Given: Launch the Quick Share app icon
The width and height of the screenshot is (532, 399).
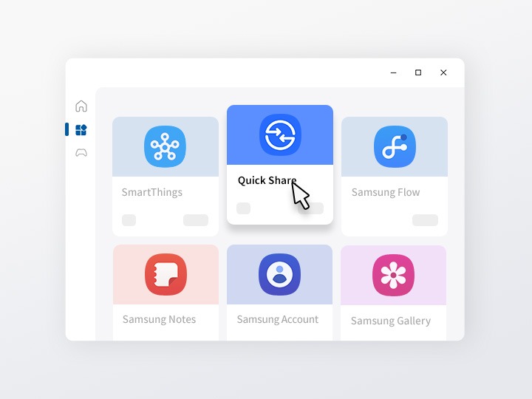Looking at the screenshot, I should coord(280,134).
